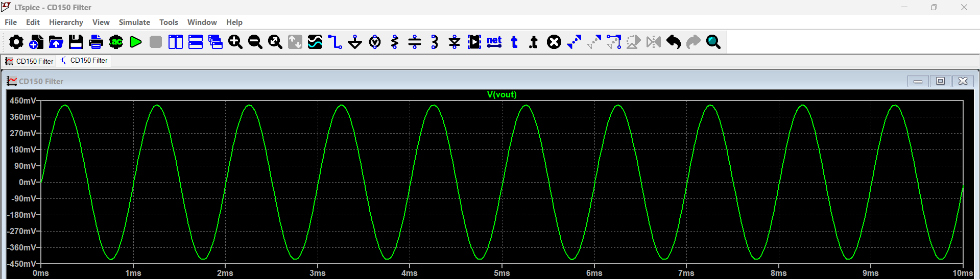
Task: Create a new schematic
Action: (x=36, y=42)
